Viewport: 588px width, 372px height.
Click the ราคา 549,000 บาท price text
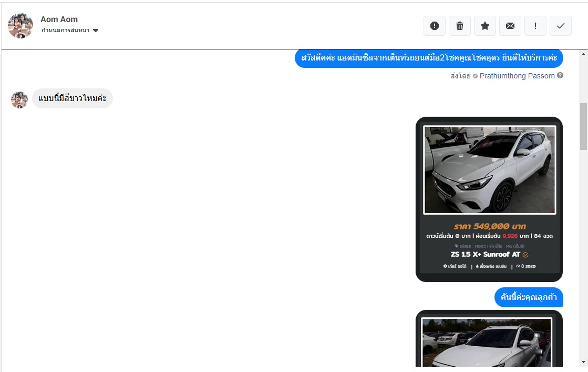click(489, 226)
